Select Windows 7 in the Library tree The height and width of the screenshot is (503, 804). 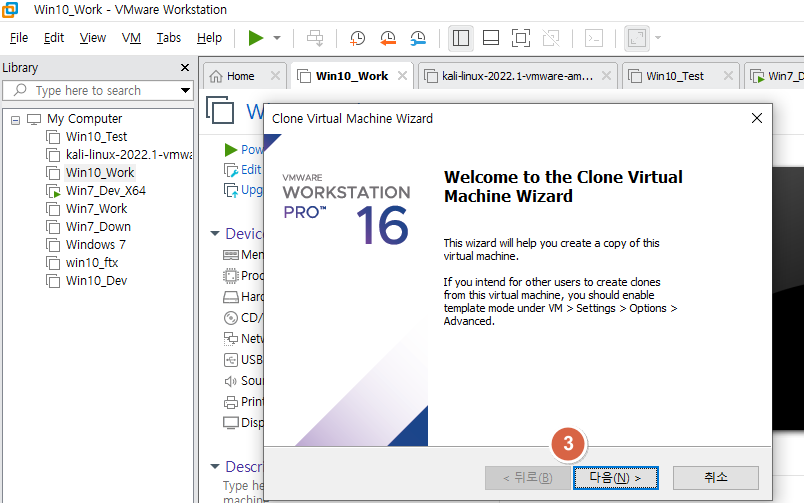click(95, 245)
